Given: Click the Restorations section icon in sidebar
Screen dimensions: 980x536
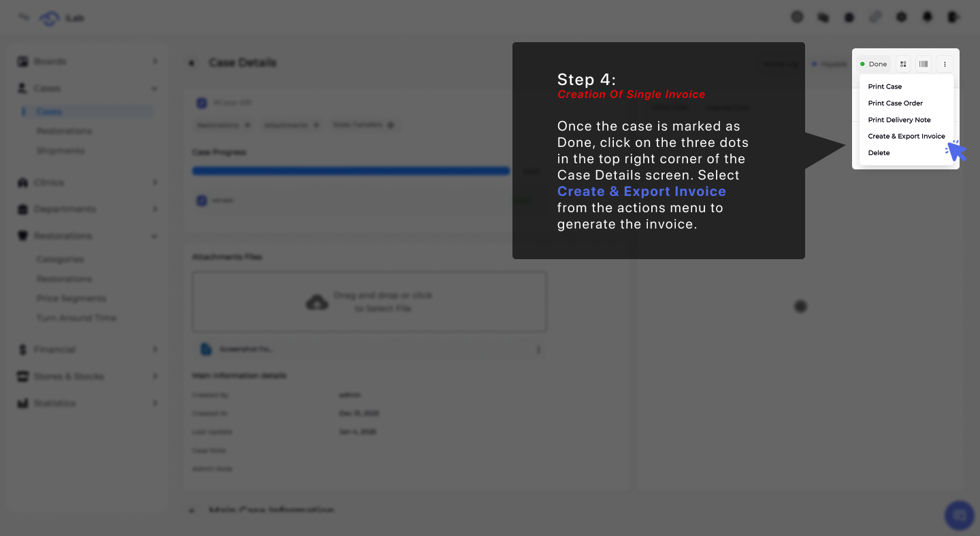Looking at the screenshot, I should click(22, 236).
